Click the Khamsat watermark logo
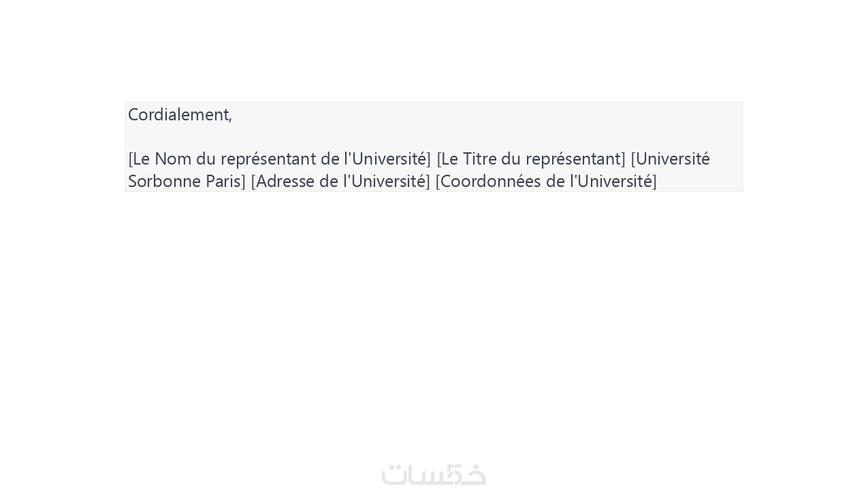The image size is (868, 495). (433, 474)
